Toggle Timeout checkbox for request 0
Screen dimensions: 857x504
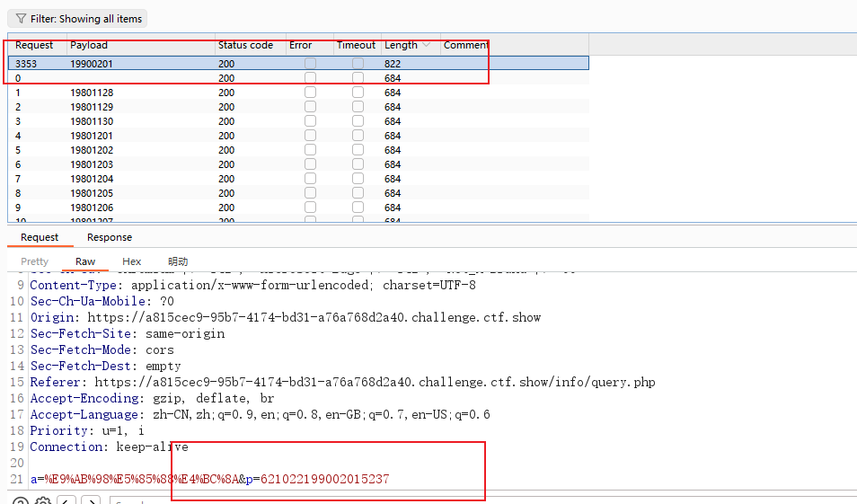[x=358, y=77]
